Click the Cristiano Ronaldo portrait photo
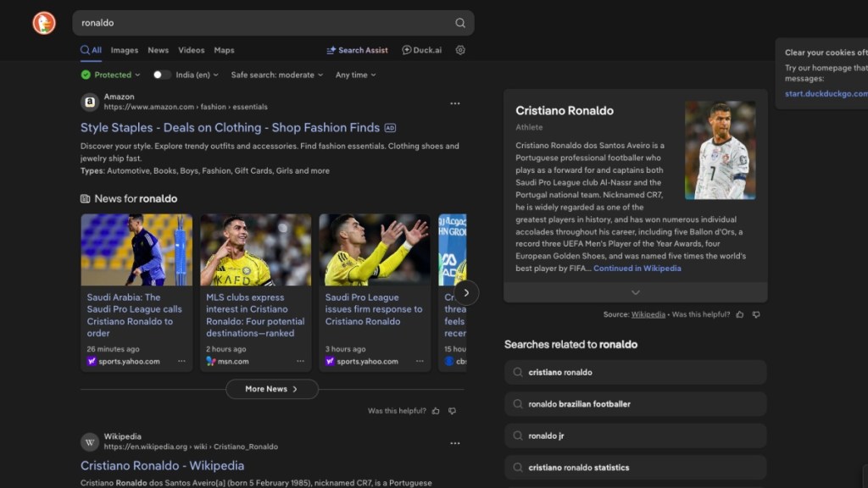Screen dimensions: 868x488 (720, 149)
